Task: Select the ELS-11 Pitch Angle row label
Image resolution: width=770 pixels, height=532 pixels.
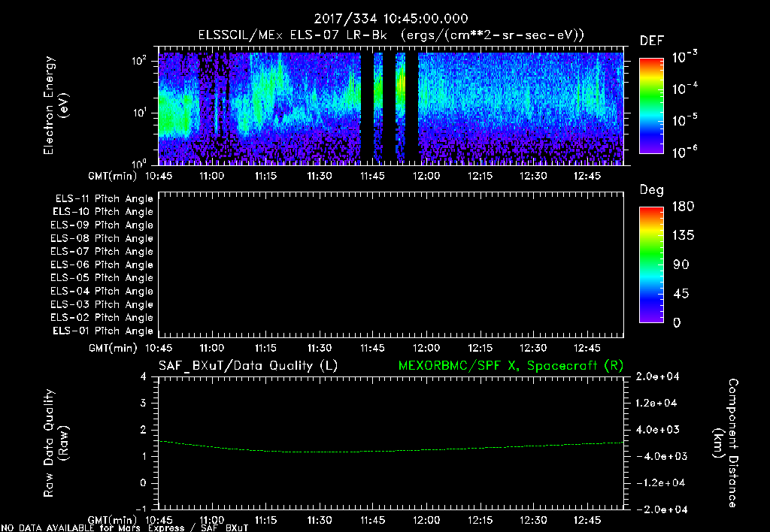Action: (104, 199)
